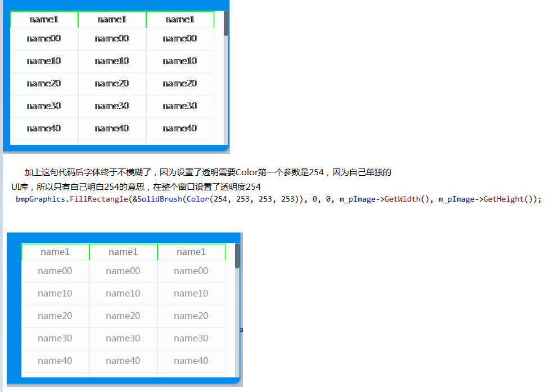The width and height of the screenshot is (547, 392).
Task: Select name40 in first column of lower table
Action: [55, 361]
